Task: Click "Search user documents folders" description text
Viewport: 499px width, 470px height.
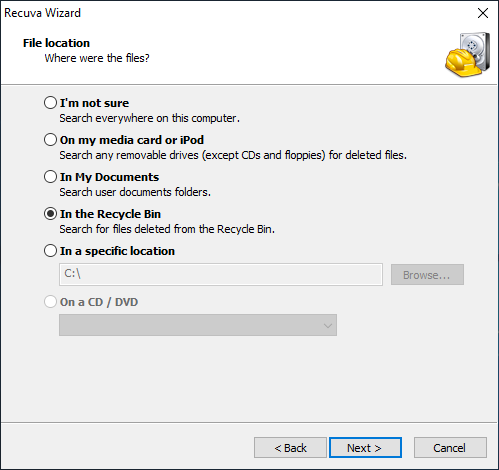Action: tap(135, 192)
